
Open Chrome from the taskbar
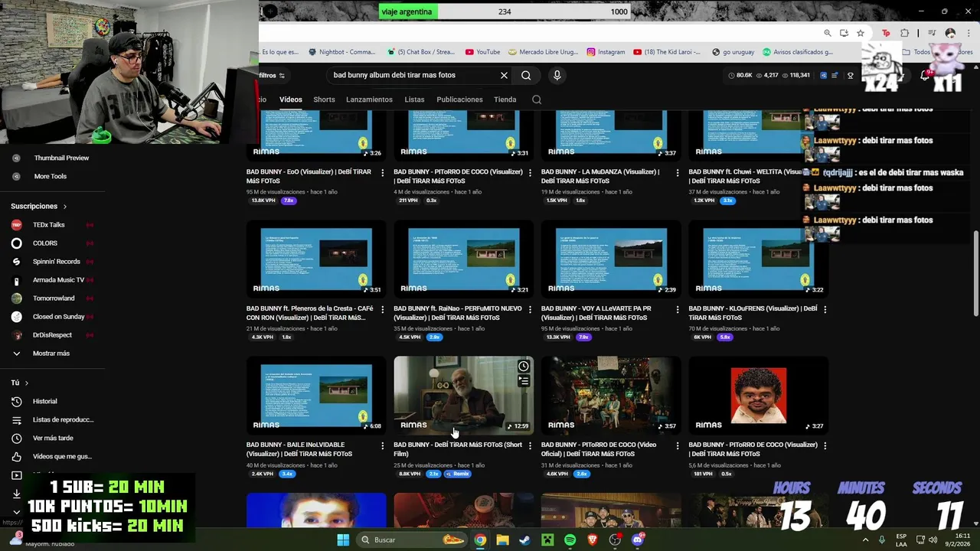coord(480,540)
